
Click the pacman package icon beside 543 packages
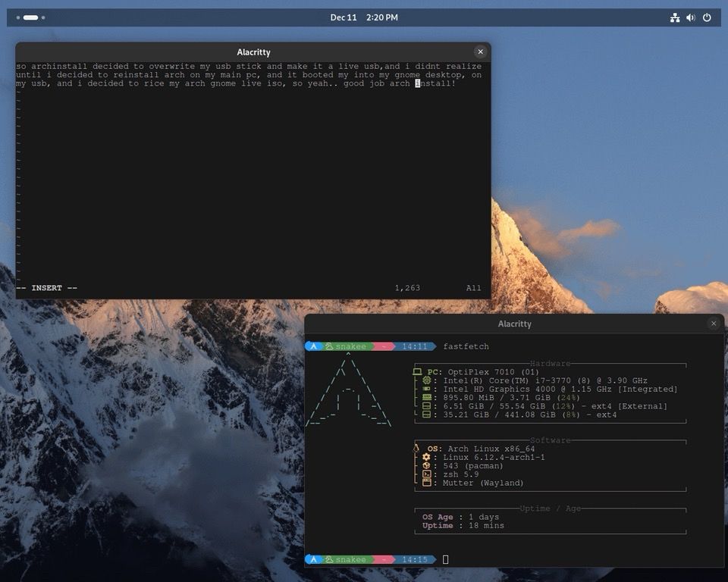425,466
